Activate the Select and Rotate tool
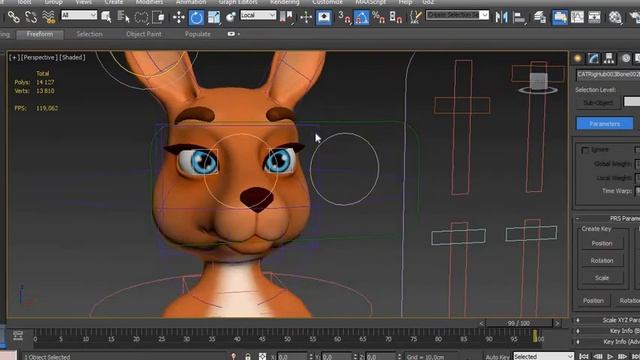The image size is (640, 360). click(196, 18)
